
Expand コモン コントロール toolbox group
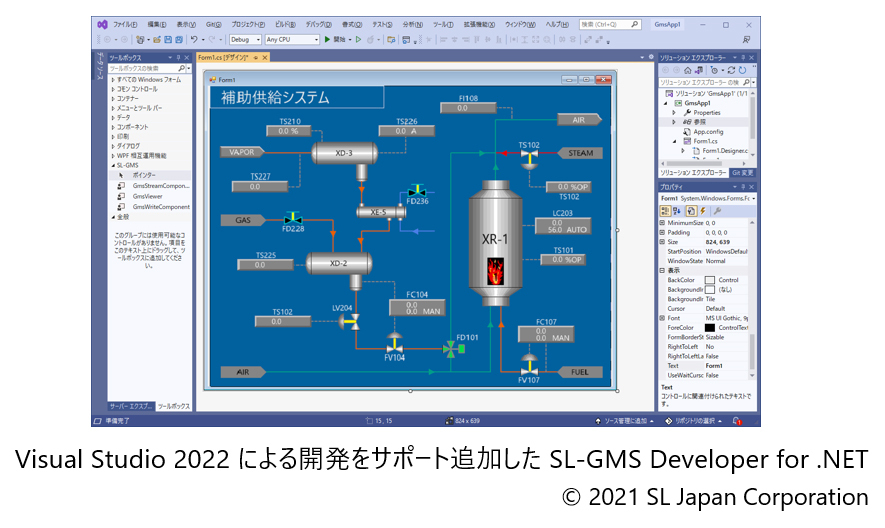pos(113,89)
